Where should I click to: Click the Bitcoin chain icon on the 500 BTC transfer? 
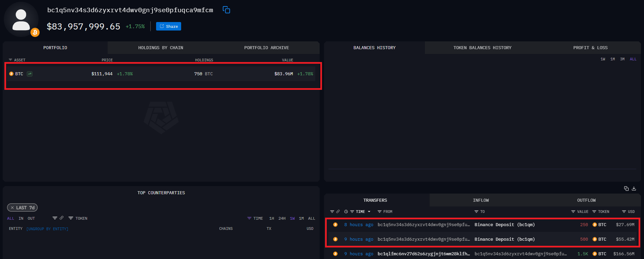(x=335, y=239)
